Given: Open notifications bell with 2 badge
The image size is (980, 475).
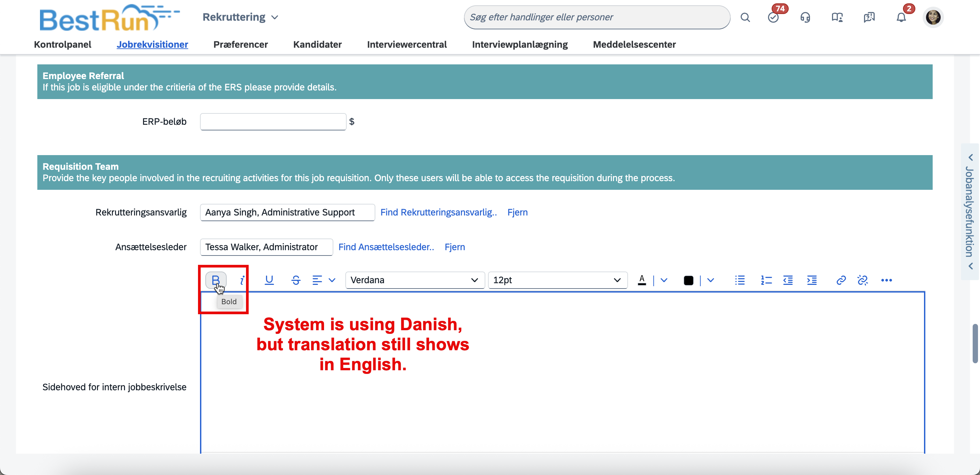Looking at the screenshot, I should [x=901, y=17].
